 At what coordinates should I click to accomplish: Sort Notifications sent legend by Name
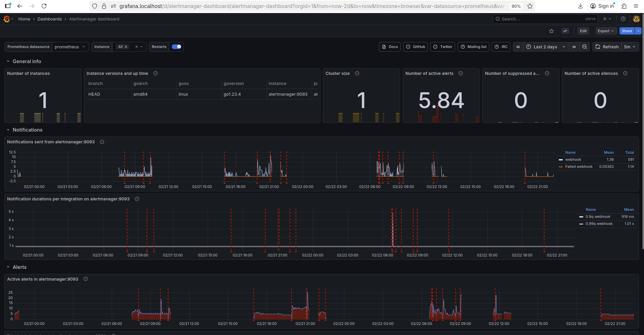[x=570, y=153]
